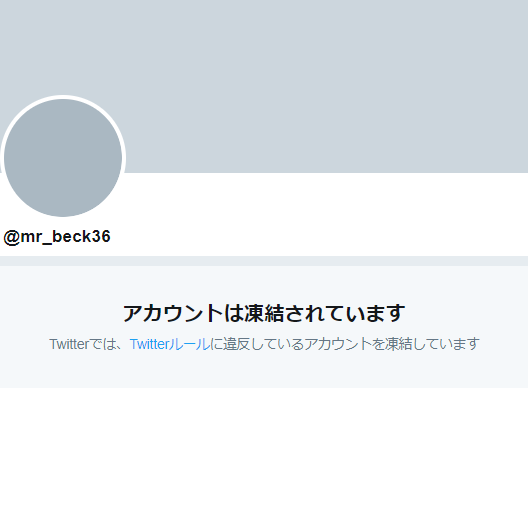Click the notice panel's blank area under the description

[x=264, y=370]
